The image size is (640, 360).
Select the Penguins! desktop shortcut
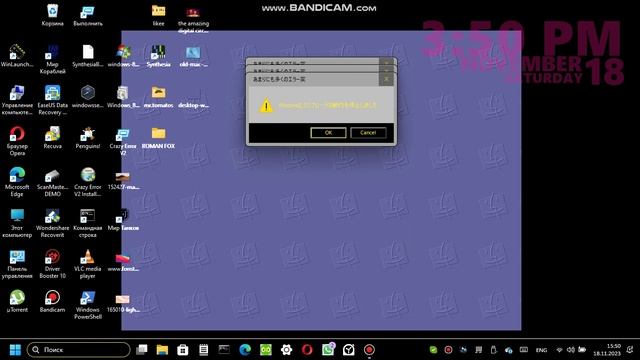(88, 138)
